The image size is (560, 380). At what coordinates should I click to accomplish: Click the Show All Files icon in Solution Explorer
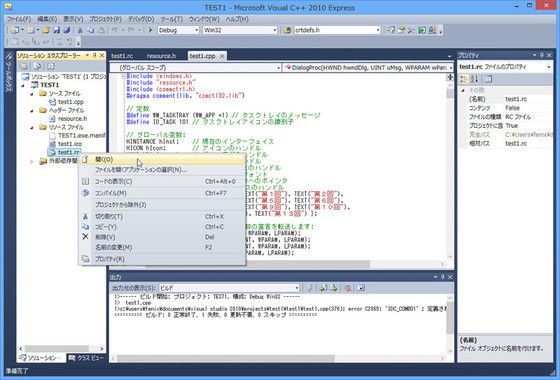[37, 66]
